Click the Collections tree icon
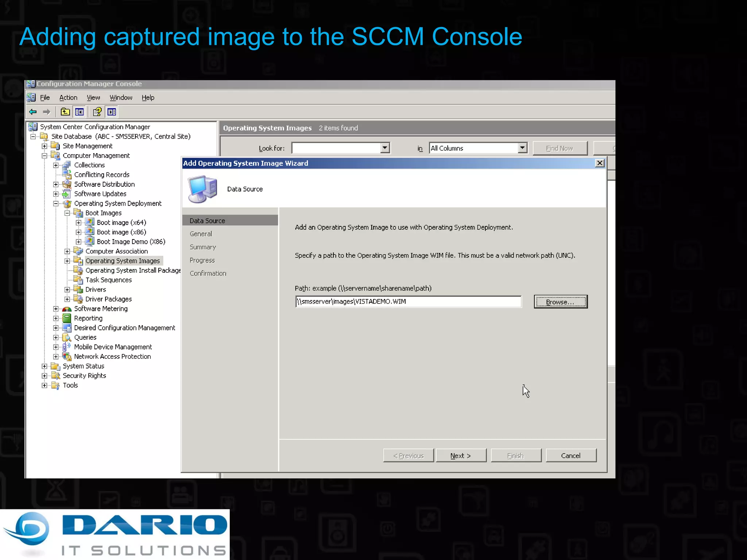747x560 pixels. point(66,165)
